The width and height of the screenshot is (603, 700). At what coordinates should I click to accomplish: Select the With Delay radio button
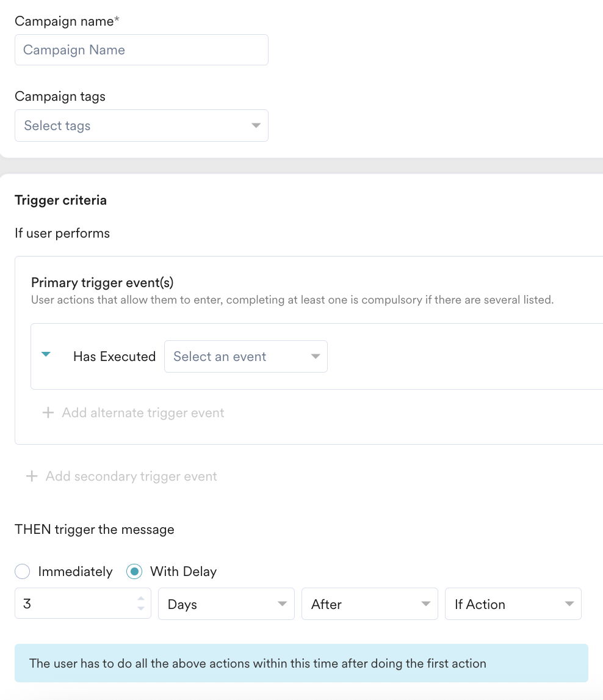(134, 572)
